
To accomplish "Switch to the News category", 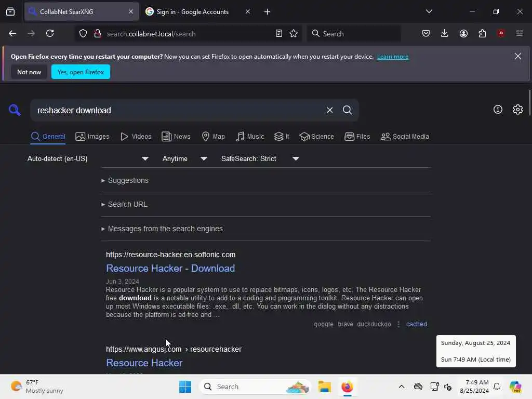I will [176, 137].
